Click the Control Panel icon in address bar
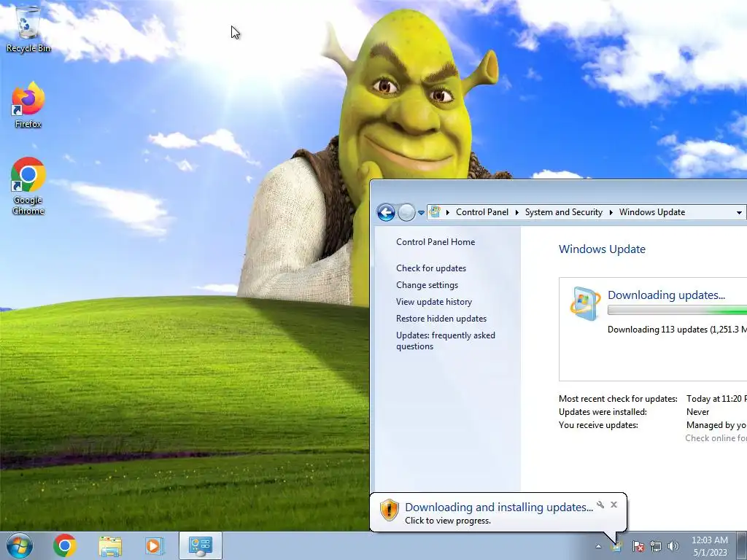This screenshot has height=560, width=747. pyautogui.click(x=435, y=212)
